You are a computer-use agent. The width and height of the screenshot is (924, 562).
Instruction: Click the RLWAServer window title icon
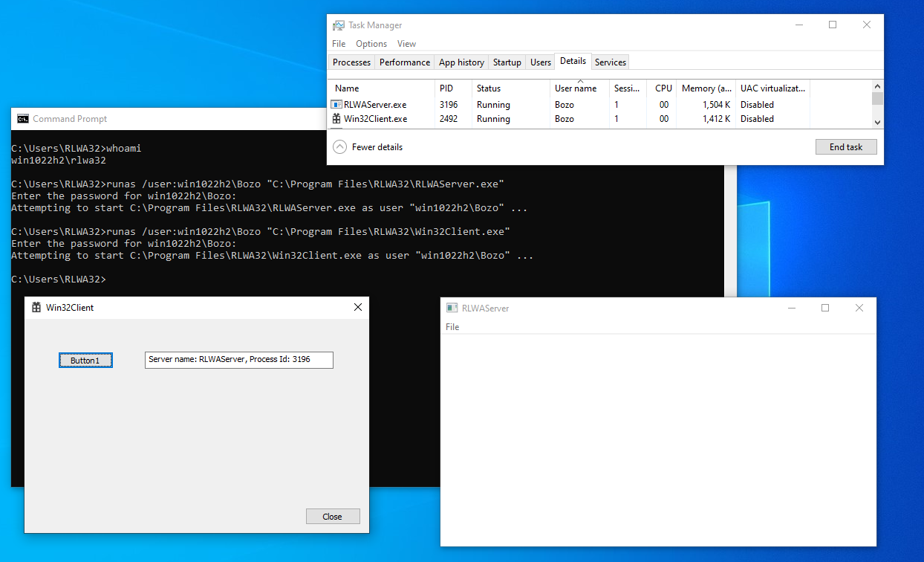[x=452, y=308]
